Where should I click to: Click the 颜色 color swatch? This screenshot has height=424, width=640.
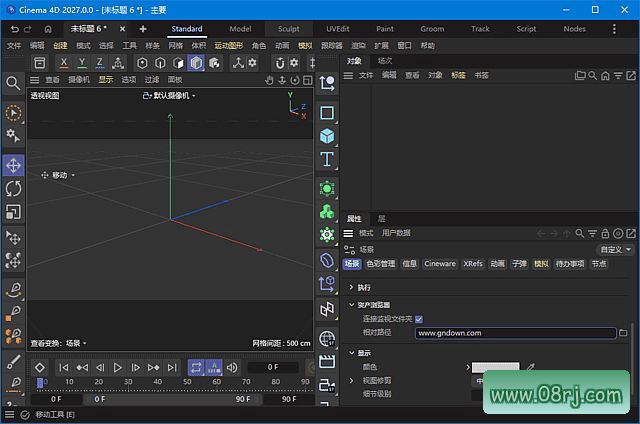pyautogui.click(x=496, y=366)
